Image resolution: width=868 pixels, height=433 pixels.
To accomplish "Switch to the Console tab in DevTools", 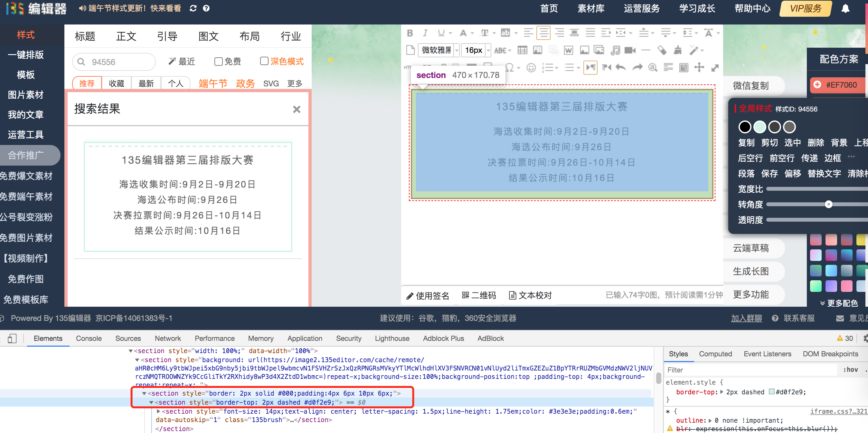I will (89, 338).
